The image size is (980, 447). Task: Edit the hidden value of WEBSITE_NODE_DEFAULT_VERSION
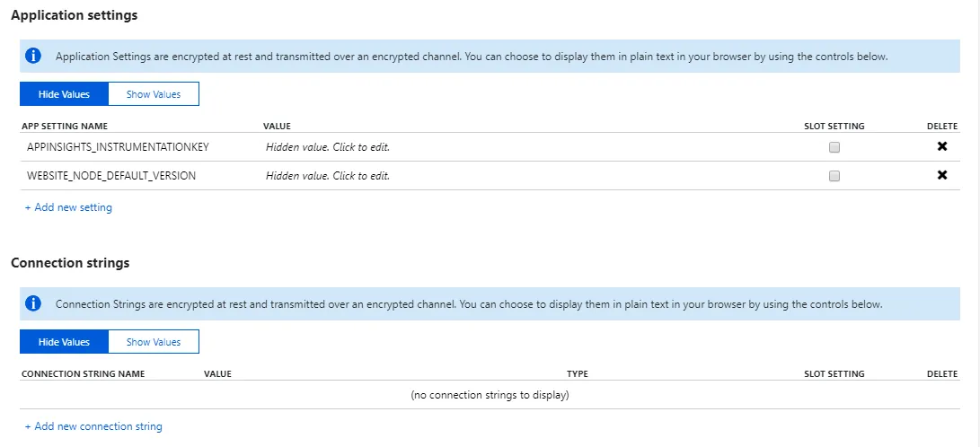coord(328,176)
